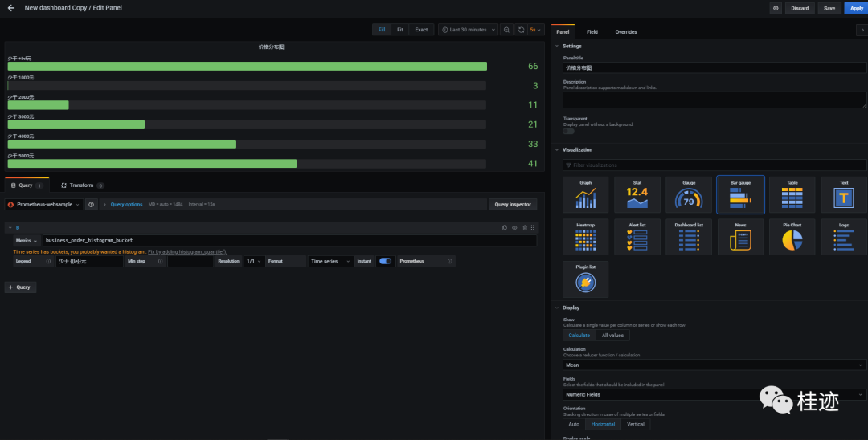Select Fill view mode

pos(382,30)
